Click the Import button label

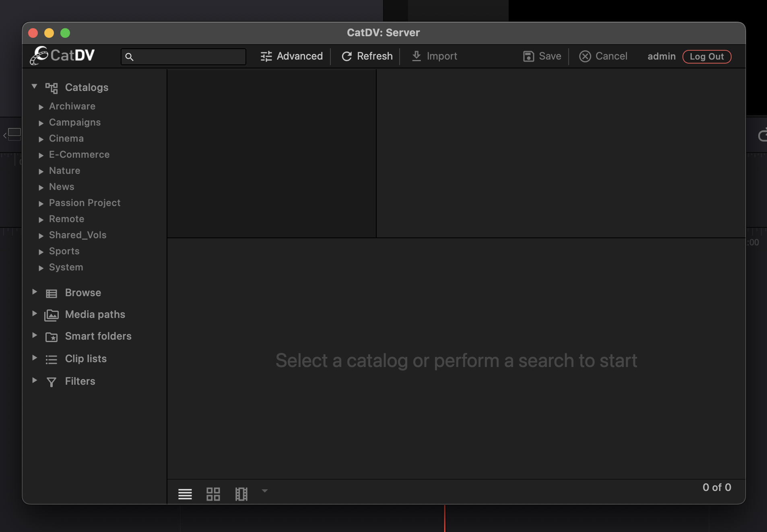[x=442, y=56]
